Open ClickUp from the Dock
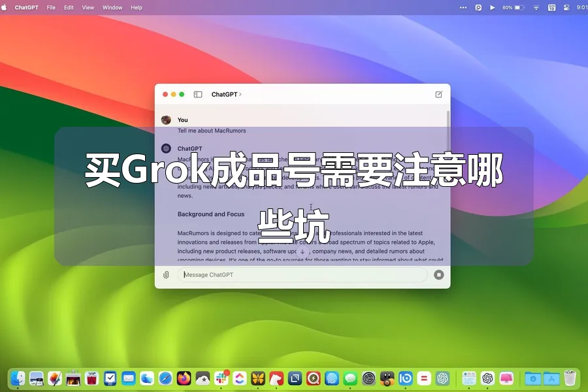Image resolution: width=588 pixels, height=392 pixels. 239,378
